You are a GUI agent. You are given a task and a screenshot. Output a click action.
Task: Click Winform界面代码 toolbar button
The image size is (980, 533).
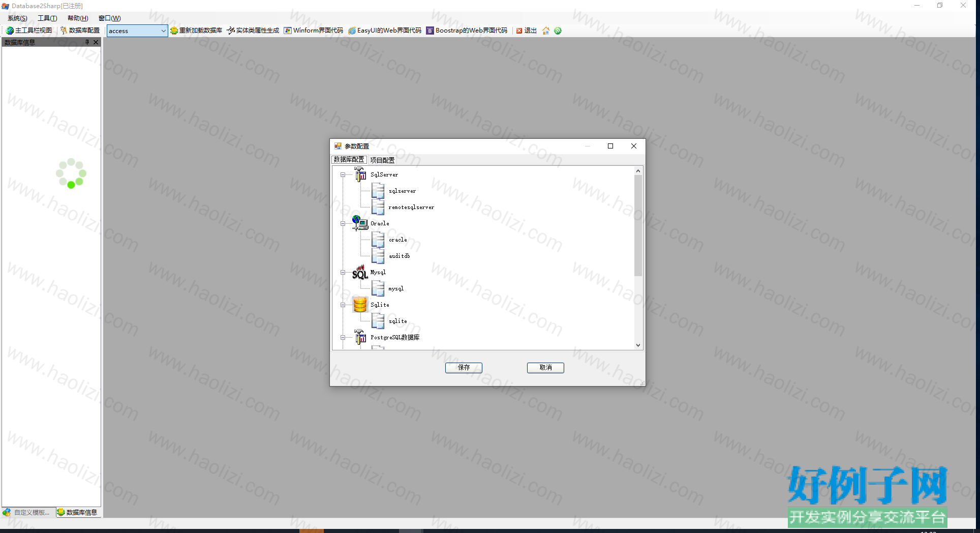click(x=314, y=31)
